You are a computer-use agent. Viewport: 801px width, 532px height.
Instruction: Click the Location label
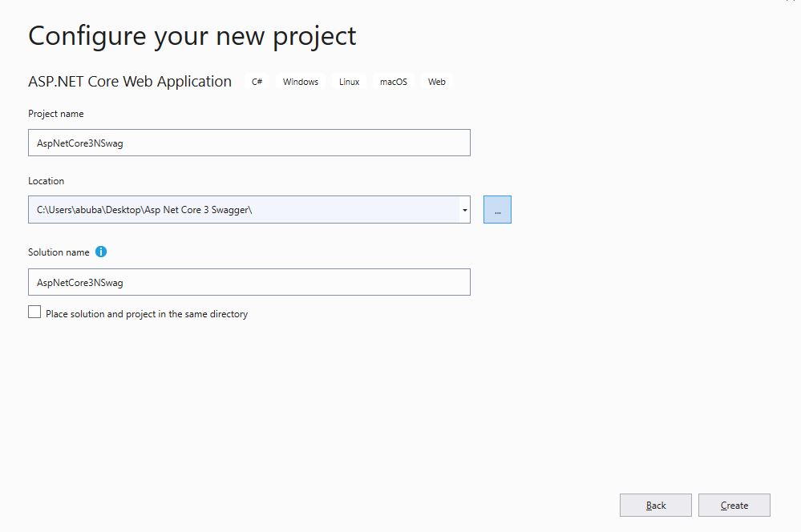coord(46,181)
